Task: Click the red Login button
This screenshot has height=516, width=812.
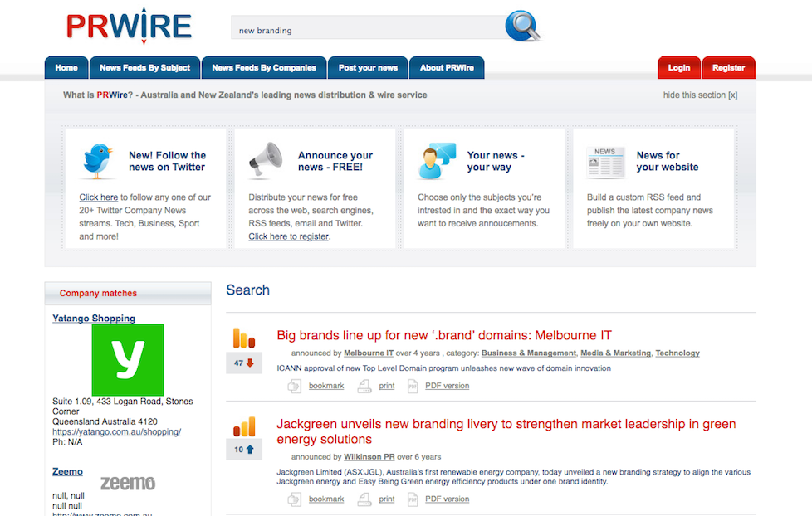Action: pos(679,68)
